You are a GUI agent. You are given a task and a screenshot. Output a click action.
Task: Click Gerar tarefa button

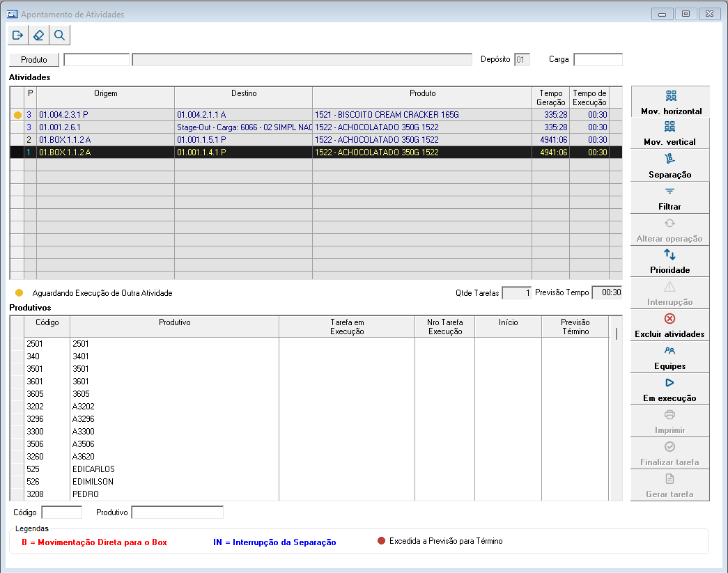[670, 485]
